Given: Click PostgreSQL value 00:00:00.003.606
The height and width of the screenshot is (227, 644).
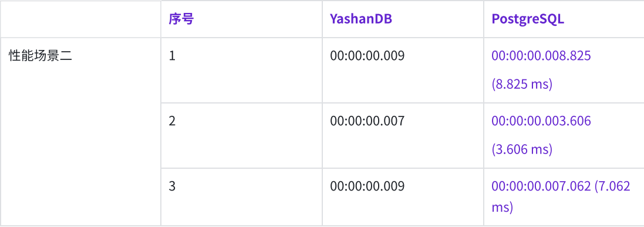Looking at the screenshot, I should pos(541,121).
